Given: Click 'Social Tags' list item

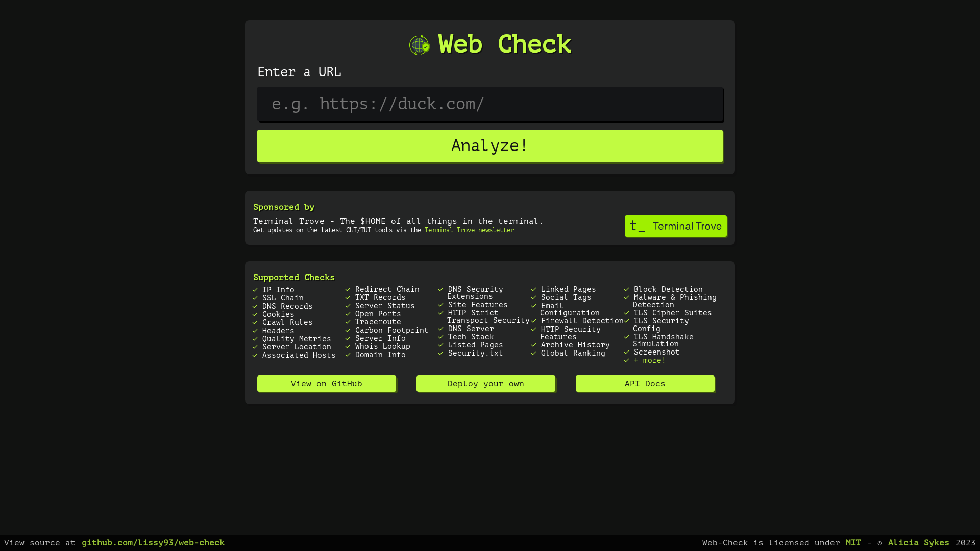Looking at the screenshot, I should 566,297.
